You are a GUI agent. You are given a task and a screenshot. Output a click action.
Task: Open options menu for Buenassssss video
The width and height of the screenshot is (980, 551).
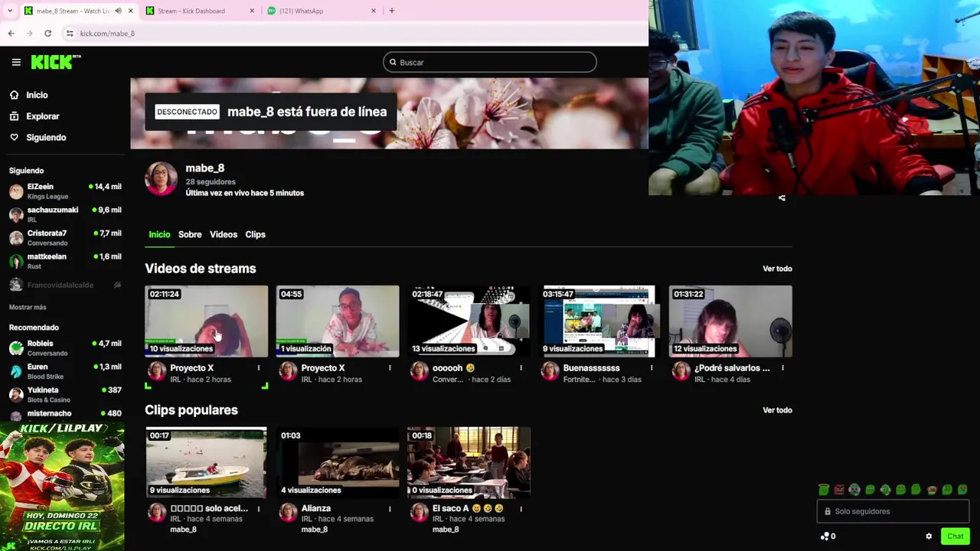tap(652, 368)
